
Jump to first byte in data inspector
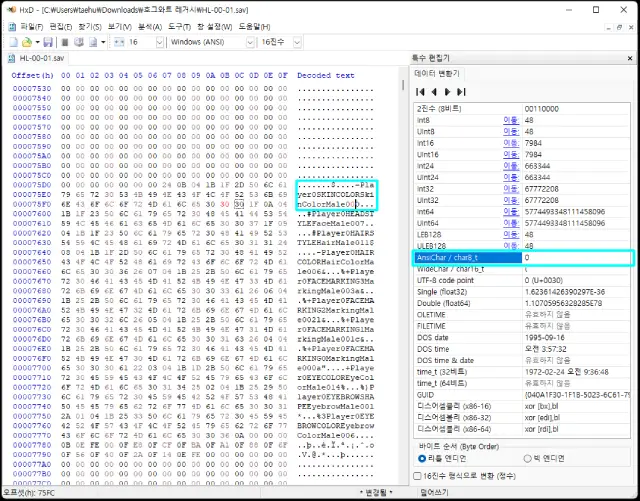coord(420,92)
